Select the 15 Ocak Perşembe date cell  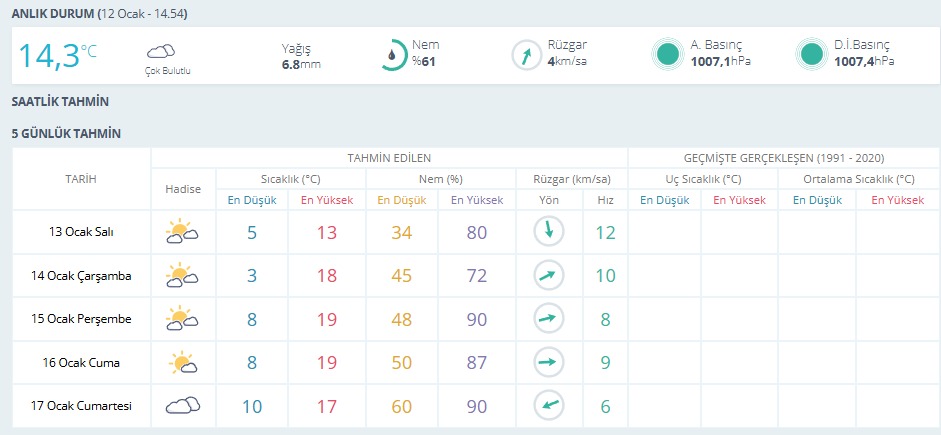81,319
